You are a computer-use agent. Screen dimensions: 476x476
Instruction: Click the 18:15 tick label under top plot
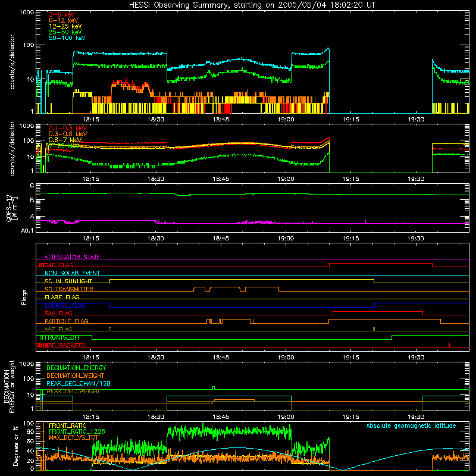pos(91,120)
